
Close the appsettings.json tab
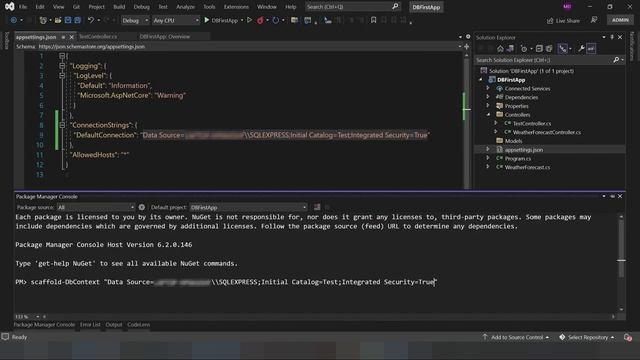click(72, 37)
